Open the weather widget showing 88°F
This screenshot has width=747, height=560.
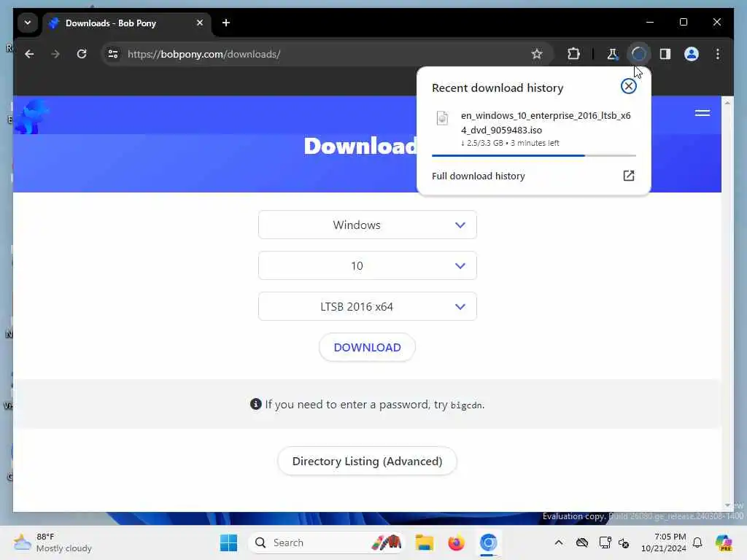(53, 542)
